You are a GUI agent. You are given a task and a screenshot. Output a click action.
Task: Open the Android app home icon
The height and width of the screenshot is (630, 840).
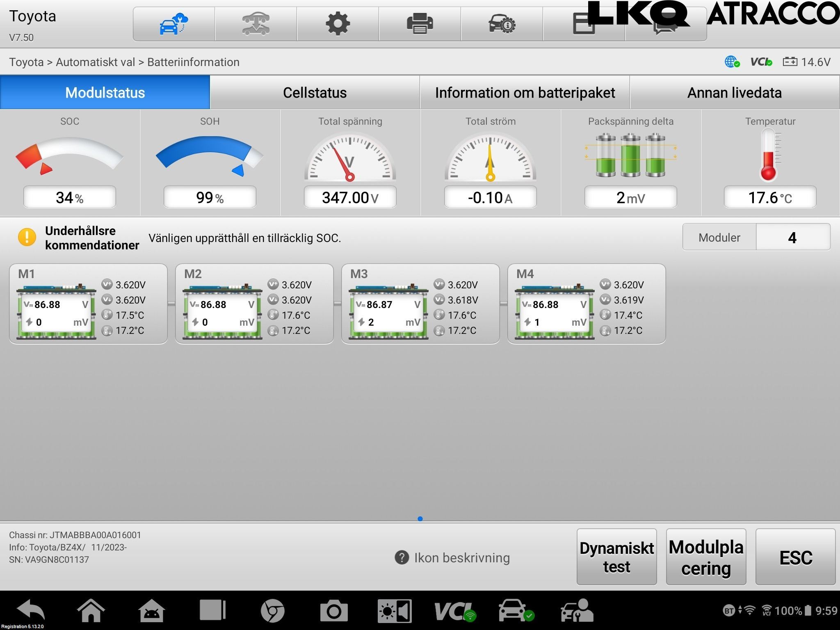(152, 610)
